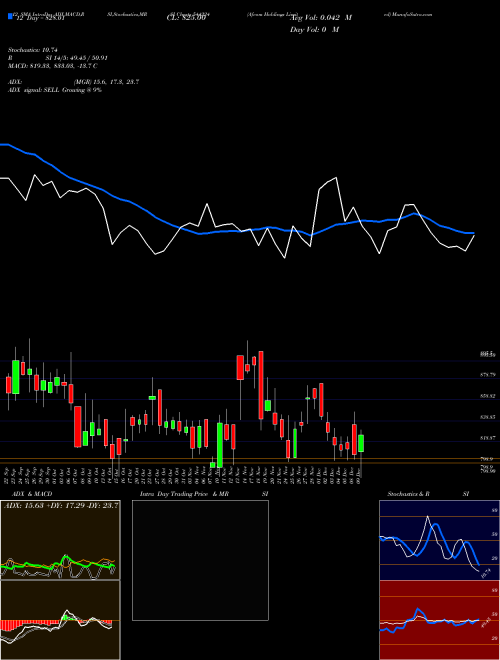Click the ADX (MGR) 15.6, 17.3, 23.7 line
The image size is (500, 660).
click(x=73, y=82)
